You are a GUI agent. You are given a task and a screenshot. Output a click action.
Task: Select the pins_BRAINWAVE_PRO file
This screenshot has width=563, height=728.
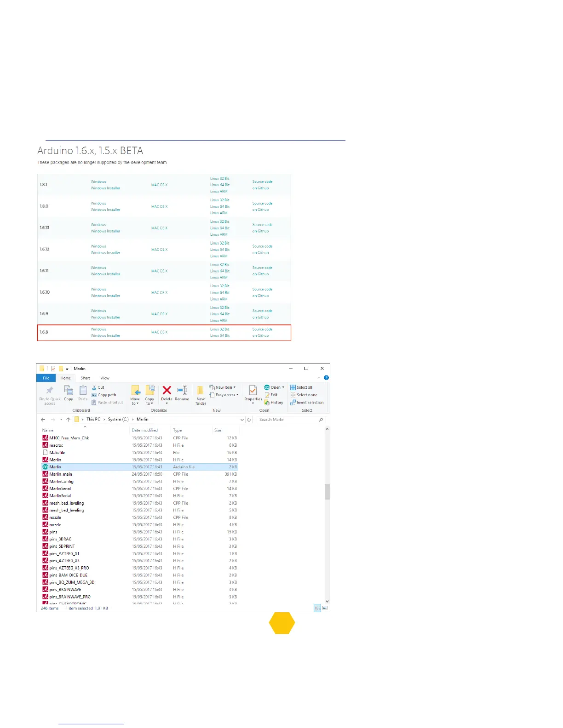click(x=140, y=597)
